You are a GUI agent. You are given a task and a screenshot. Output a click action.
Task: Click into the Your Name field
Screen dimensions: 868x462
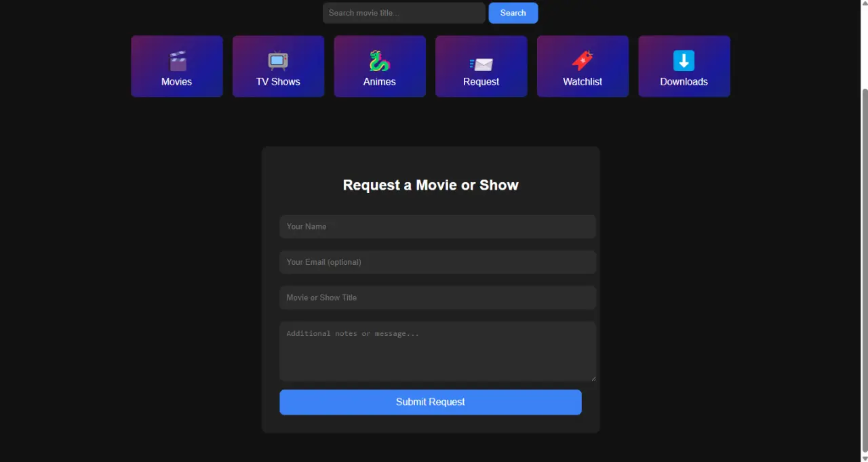pyautogui.click(x=437, y=226)
